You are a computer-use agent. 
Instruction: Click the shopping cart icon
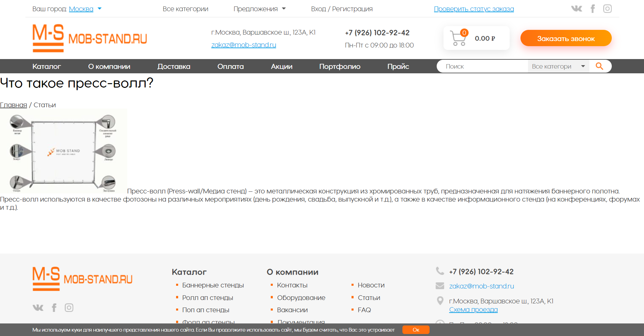coord(458,38)
